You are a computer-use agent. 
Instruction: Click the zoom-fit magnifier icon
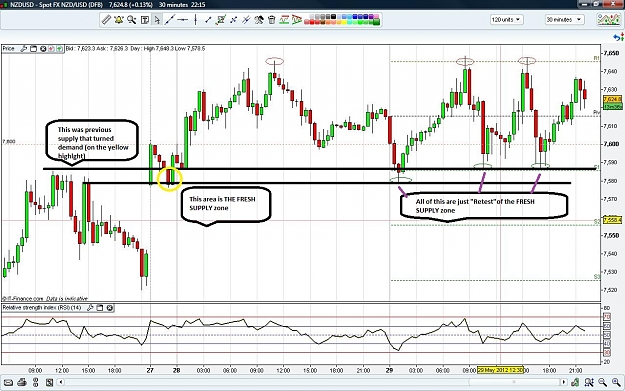[589, 383]
